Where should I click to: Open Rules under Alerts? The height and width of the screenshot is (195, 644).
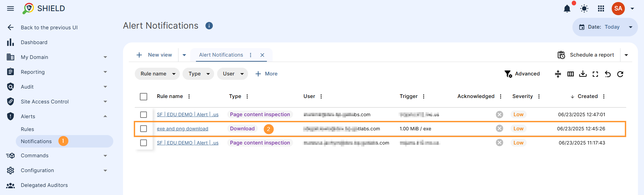(x=27, y=129)
